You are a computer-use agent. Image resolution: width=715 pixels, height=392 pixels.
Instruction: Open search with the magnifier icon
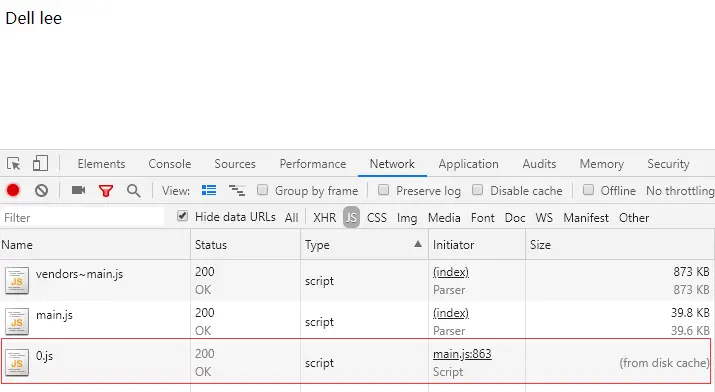click(x=134, y=191)
